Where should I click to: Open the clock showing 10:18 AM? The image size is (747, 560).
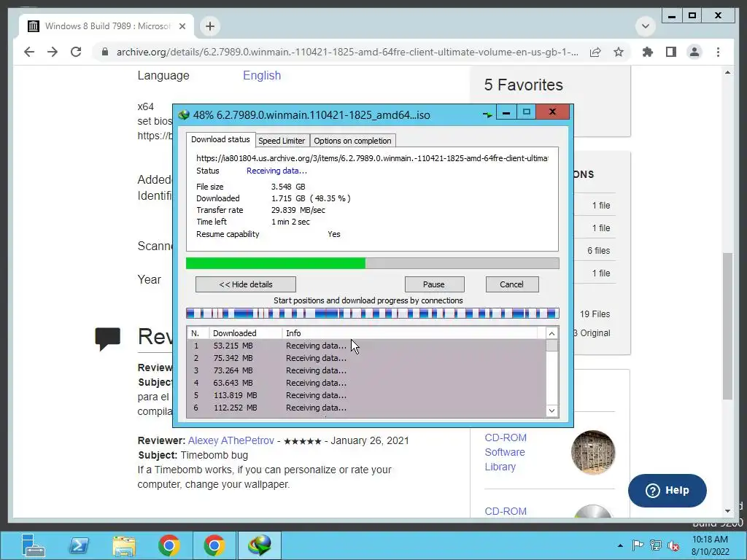[x=710, y=545]
